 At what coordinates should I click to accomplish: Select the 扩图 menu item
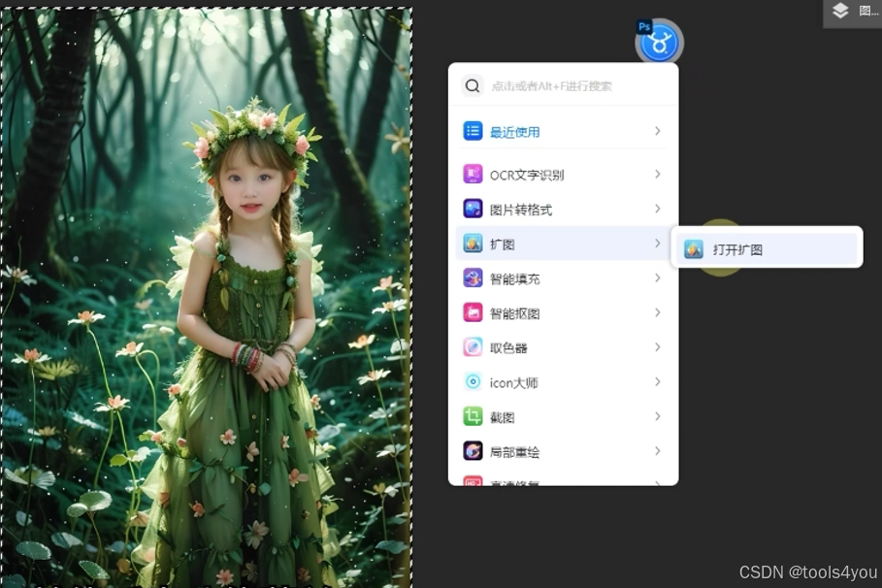[x=563, y=244]
